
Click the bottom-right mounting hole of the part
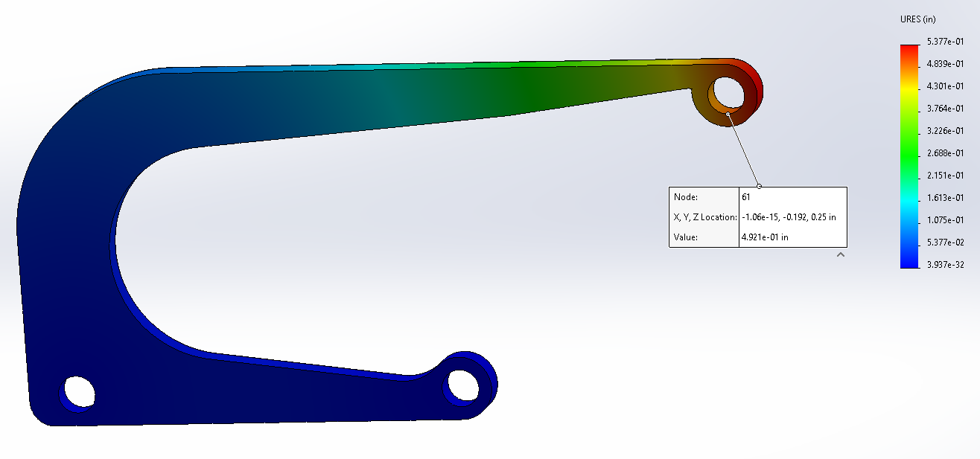[x=460, y=384]
